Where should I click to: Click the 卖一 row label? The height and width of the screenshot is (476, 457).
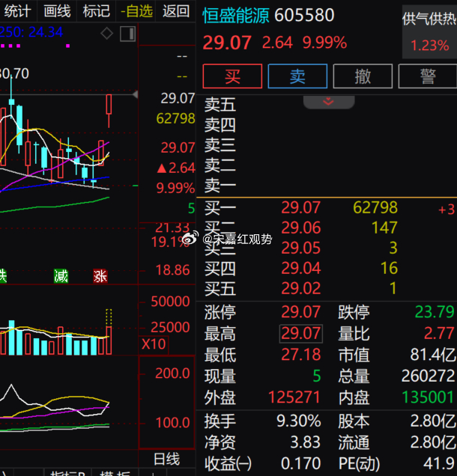coord(220,186)
